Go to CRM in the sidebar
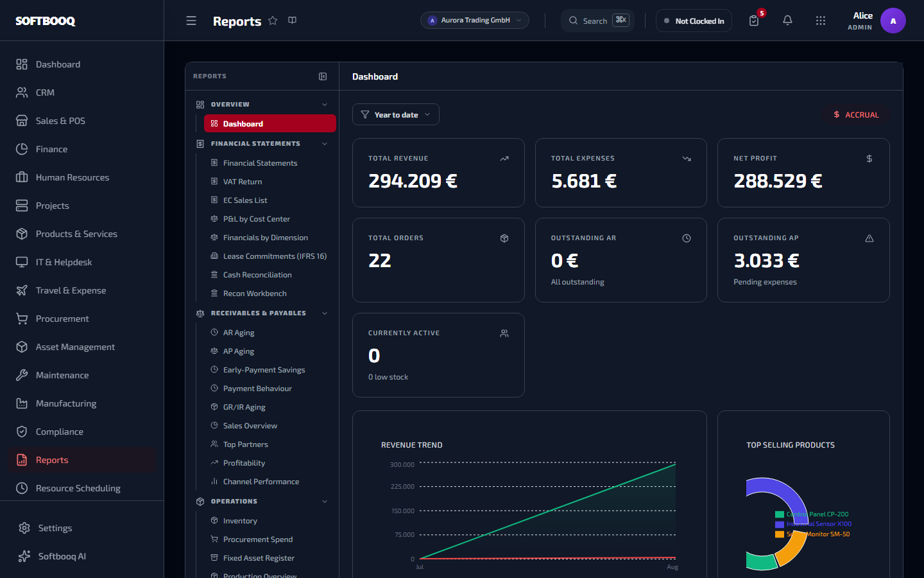This screenshot has width=924, height=578. 82,92
